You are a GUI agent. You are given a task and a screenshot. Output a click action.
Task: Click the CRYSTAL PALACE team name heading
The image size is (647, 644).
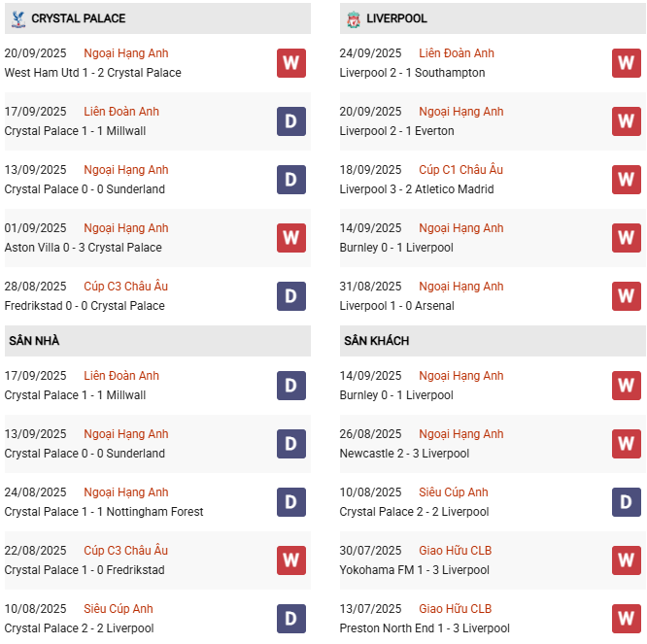pyautogui.click(x=78, y=18)
